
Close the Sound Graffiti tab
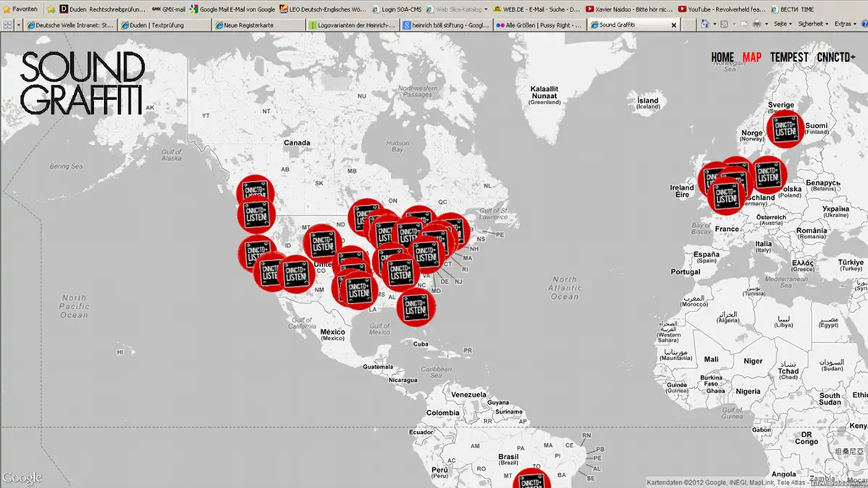(673, 25)
